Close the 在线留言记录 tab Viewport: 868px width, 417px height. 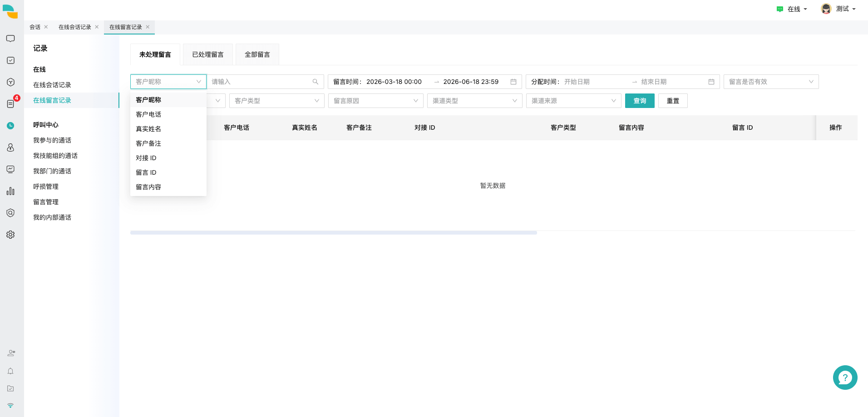pos(148,27)
